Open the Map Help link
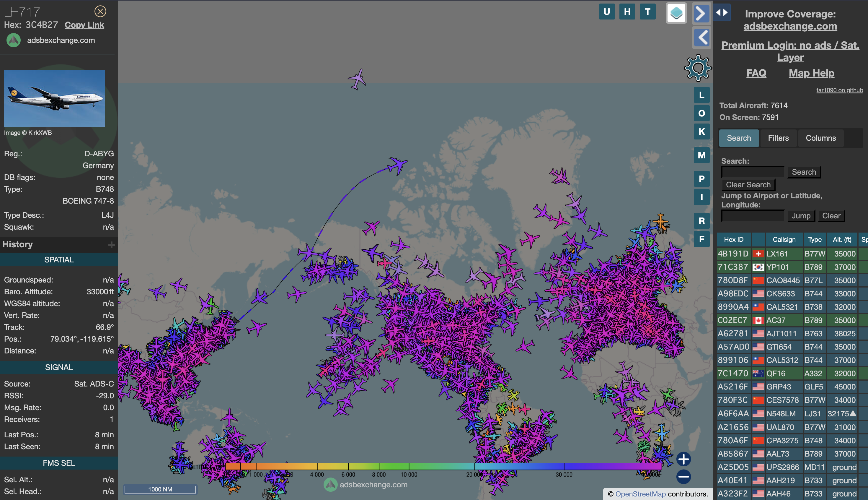Viewport: 868px width, 500px height. (811, 73)
